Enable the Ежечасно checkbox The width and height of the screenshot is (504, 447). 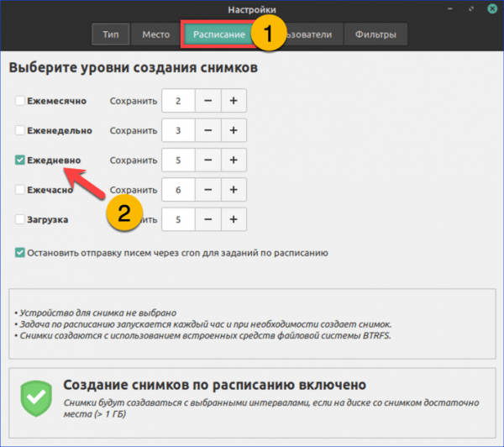20,190
